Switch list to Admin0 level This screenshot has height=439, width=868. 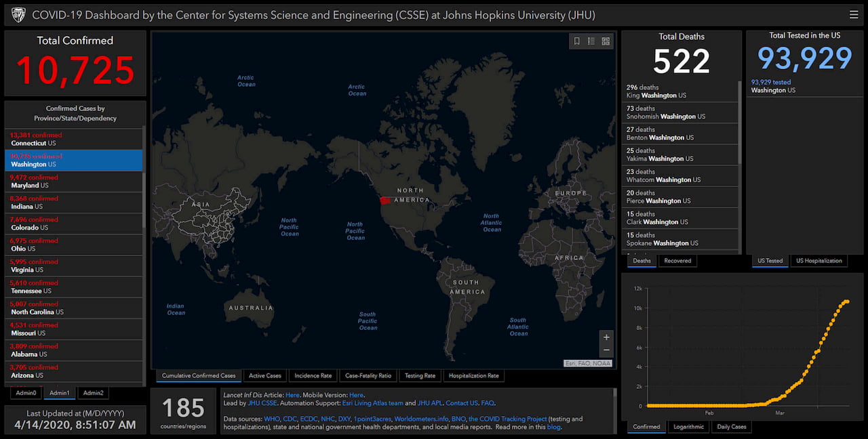pos(26,393)
